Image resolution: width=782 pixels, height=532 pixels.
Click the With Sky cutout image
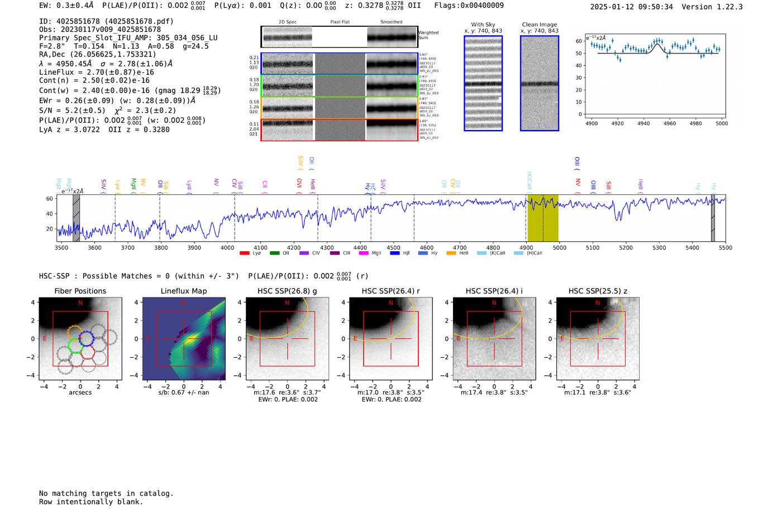pos(483,83)
